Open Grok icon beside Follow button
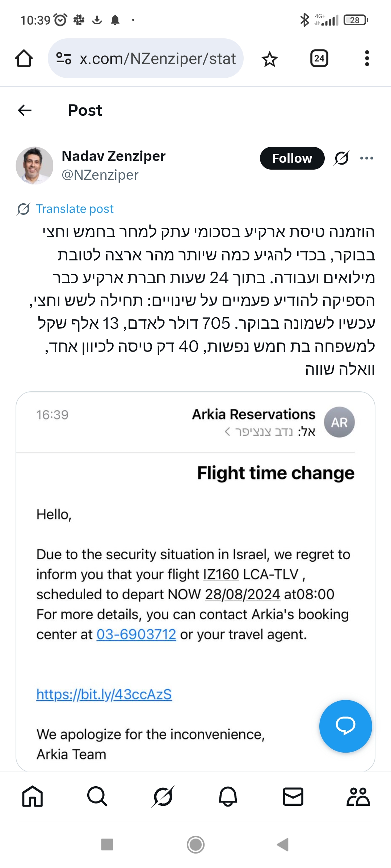 click(x=341, y=158)
